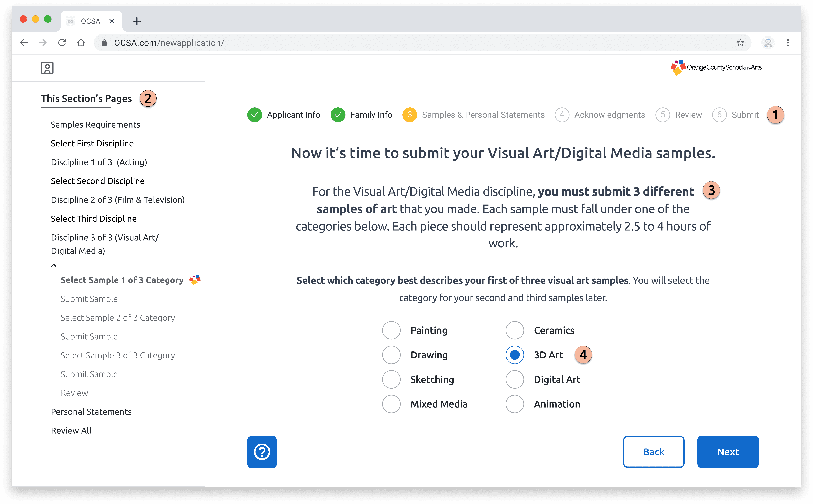Go to the Family Info step
Image resolution: width=813 pixels, height=504 pixels.
click(x=371, y=115)
